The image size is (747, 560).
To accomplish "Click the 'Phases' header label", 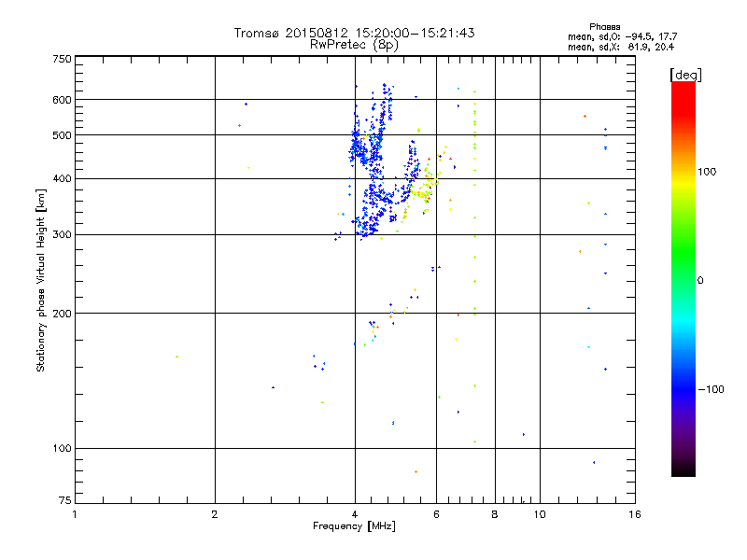I will pyautogui.click(x=604, y=27).
